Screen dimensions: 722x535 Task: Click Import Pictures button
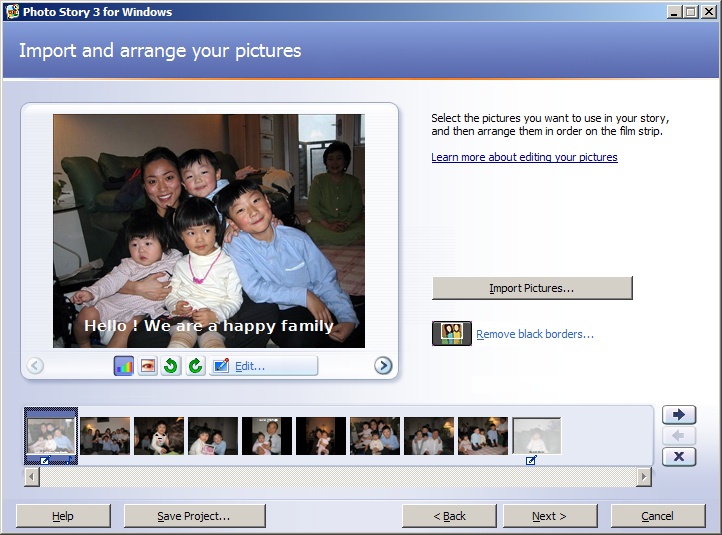(532, 288)
